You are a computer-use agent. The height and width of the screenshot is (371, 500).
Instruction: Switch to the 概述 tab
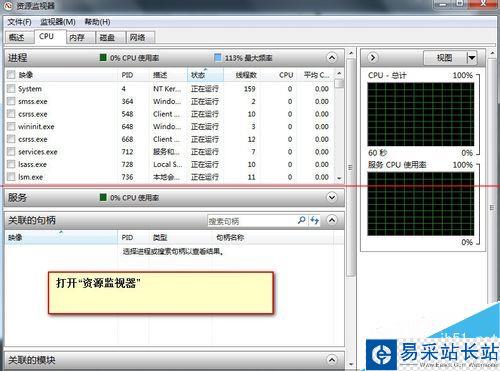[x=19, y=38]
